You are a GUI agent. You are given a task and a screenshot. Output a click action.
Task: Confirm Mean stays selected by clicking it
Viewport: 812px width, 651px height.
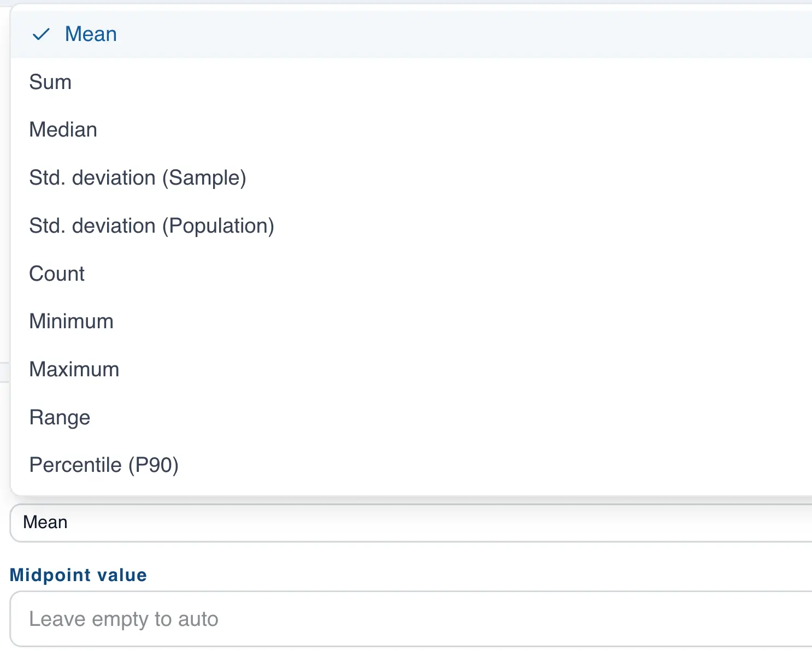(91, 34)
